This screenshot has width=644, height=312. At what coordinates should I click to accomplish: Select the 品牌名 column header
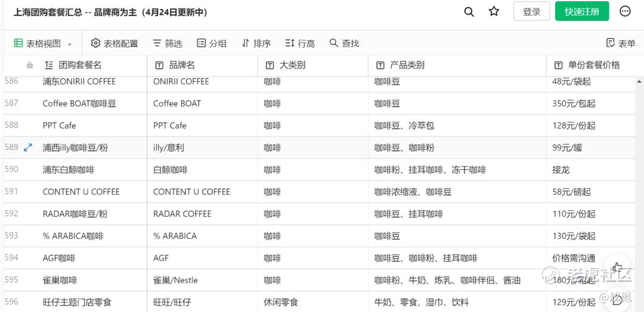point(182,65)
